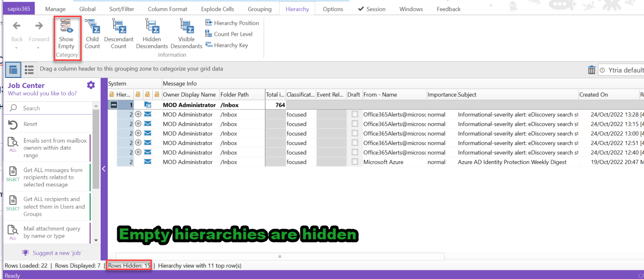Open Job Center settings gear
Screen dimensions: 644x279
91,85
